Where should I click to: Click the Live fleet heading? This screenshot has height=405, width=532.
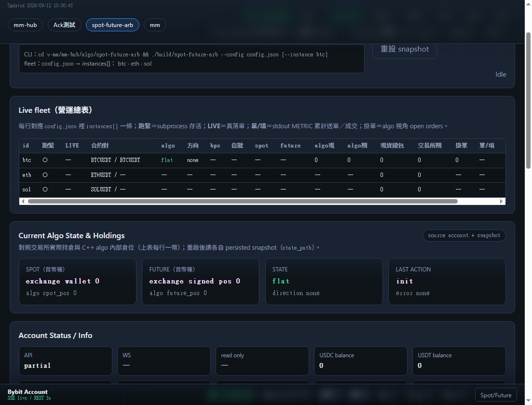click(x=55, y=110)
